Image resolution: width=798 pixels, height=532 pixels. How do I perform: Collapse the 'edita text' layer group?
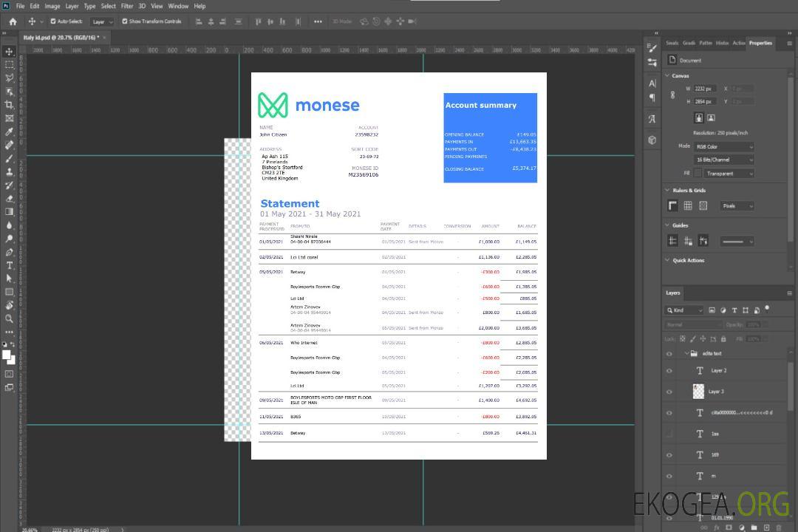pyautogui.click(x=686, y=353)
